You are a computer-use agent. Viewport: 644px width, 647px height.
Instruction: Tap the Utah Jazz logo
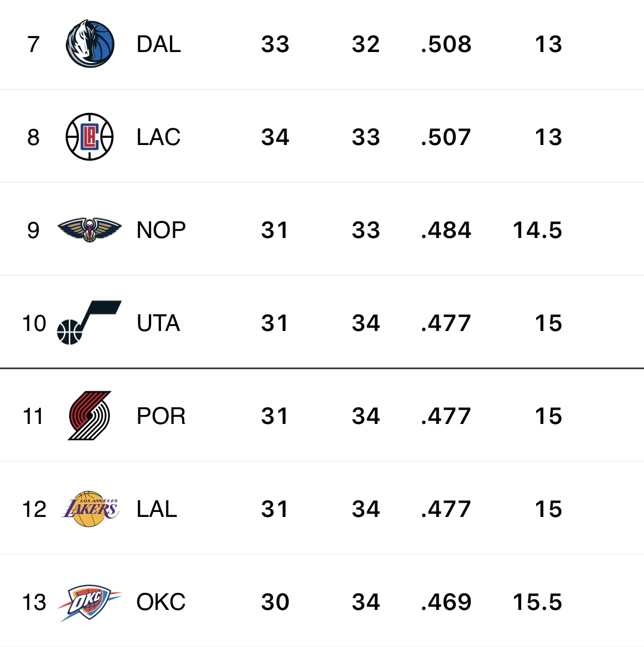tap(89, 323)
